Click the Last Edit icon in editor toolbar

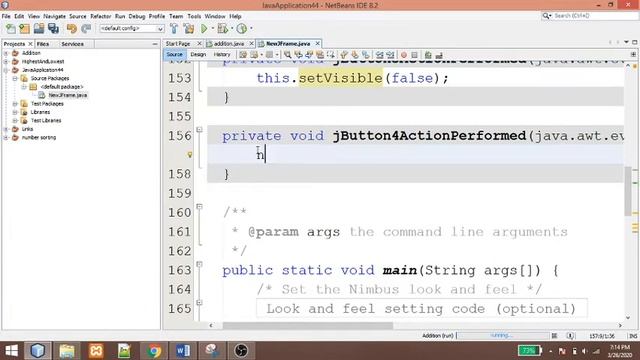(243, 55)
